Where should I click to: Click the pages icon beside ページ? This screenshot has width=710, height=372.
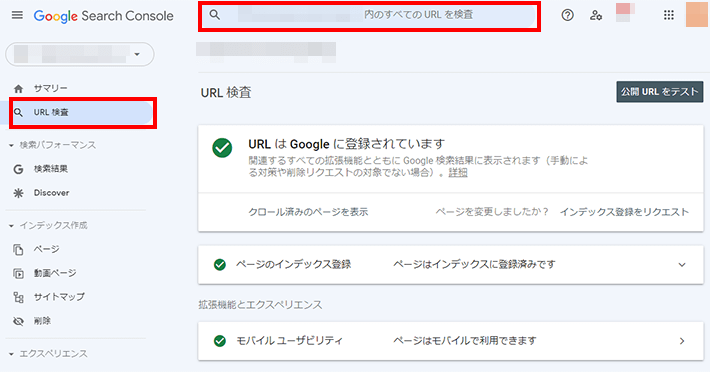pos(18,249)
